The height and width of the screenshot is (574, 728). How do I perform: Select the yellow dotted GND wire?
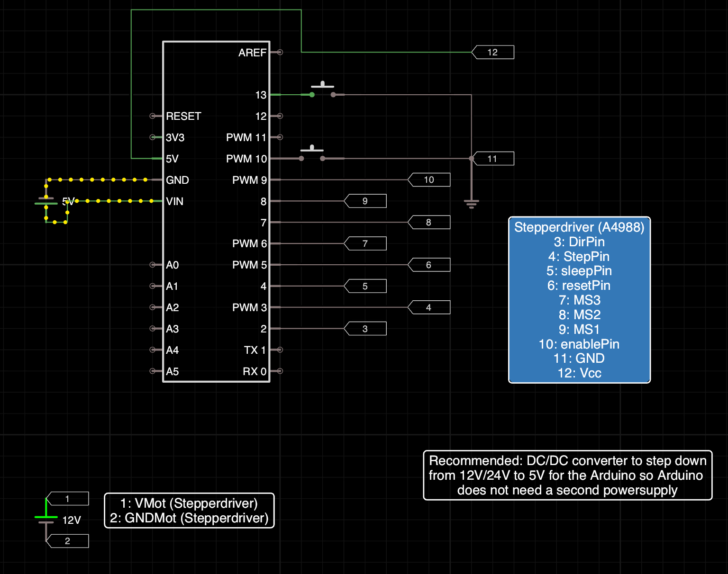[100, 180]
